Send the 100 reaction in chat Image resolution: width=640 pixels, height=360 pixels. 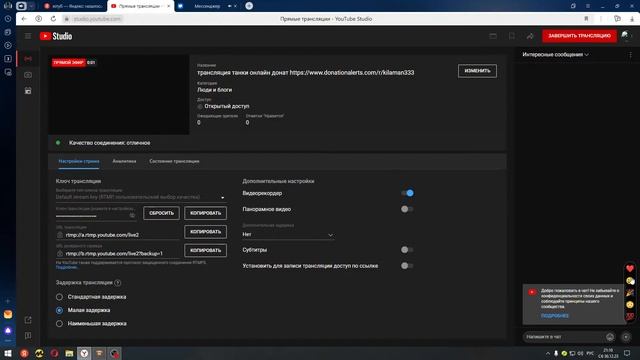pyautogui.click(x=630, y=316)
